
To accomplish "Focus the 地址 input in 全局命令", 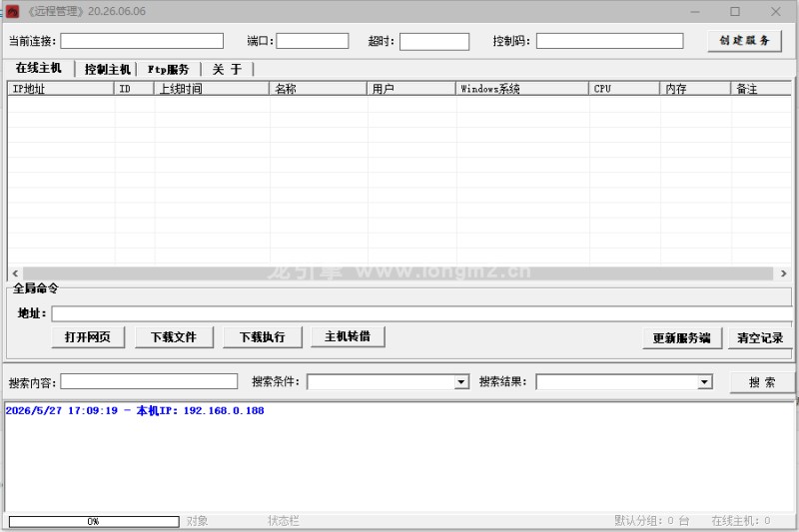I will (421, 313).
